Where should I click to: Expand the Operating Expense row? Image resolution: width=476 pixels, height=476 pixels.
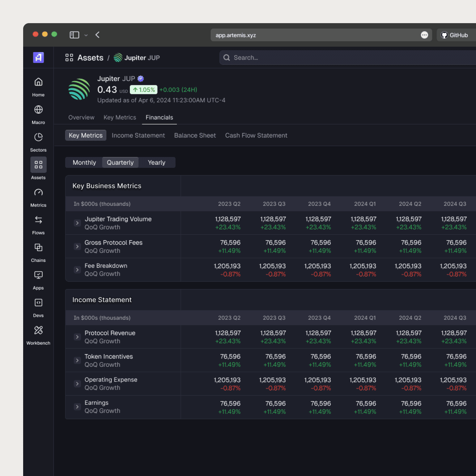[x=77, y=383]
